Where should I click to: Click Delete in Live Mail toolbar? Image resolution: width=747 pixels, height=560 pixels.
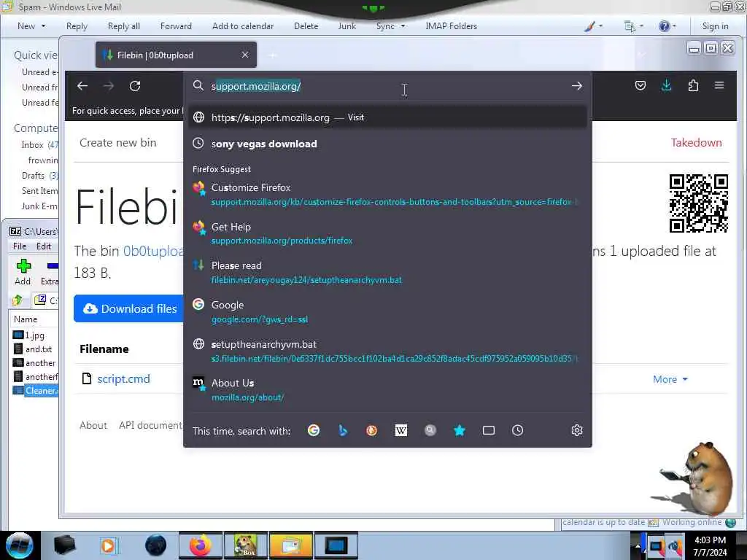(306, 26)
